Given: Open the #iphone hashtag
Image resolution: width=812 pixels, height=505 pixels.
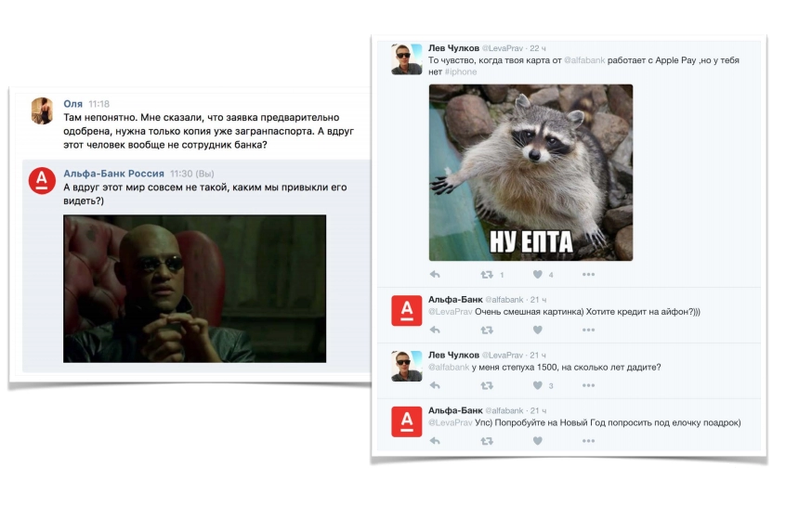Looking at the screenshot, I should tap(461, 71).
